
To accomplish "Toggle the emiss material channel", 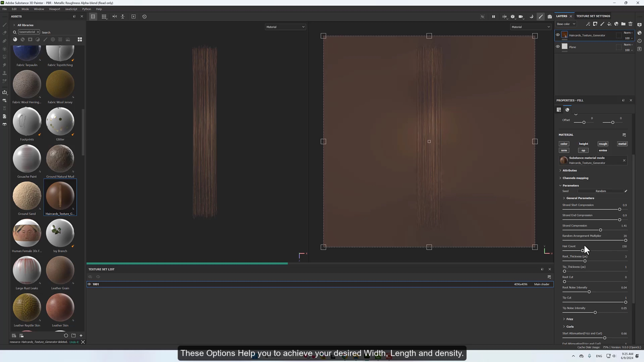I will click(603, 150).
